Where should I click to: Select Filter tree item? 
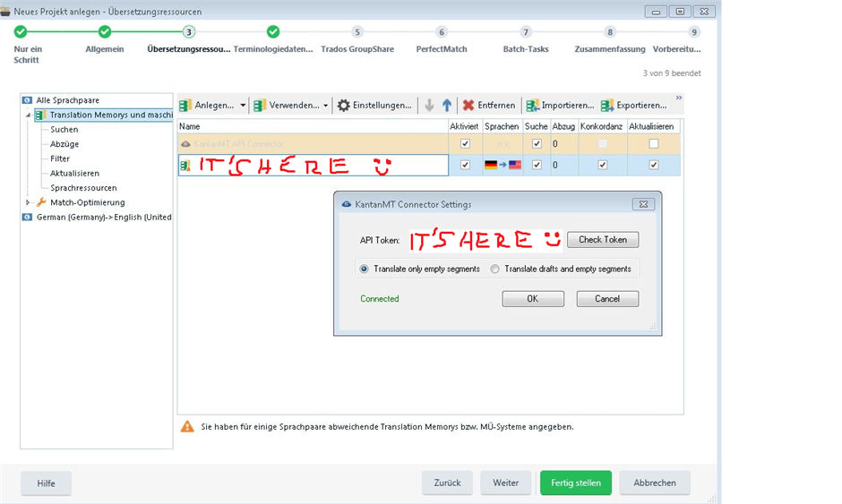tap(60, 158)
